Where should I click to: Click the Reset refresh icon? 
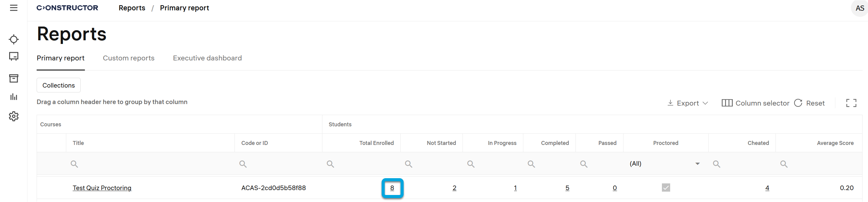[x=798, y=103]
